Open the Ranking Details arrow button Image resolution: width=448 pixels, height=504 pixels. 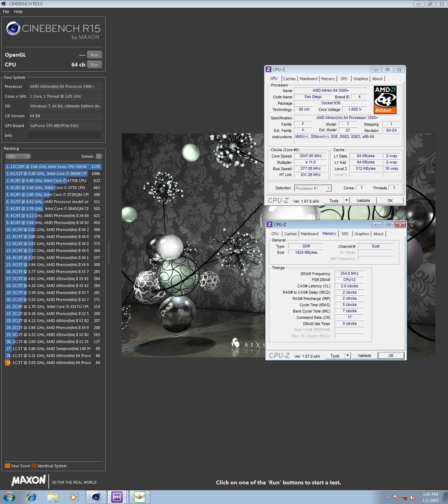pos(99,156)
